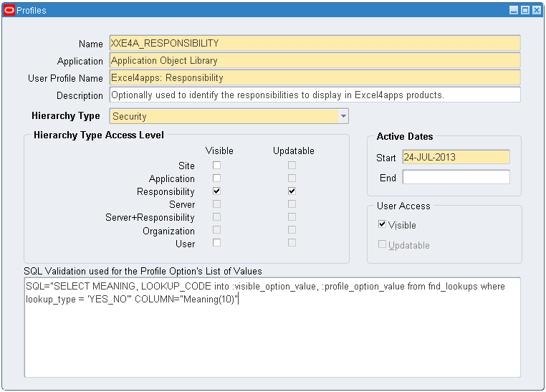Close the Profiles window

point(537,11)
